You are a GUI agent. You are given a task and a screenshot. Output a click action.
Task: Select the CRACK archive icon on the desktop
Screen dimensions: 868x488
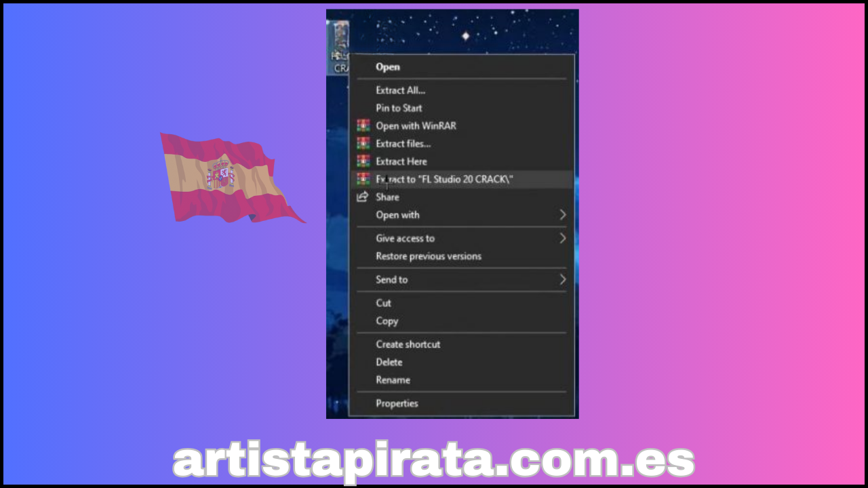pyautogui.click(x=339, y=46)
